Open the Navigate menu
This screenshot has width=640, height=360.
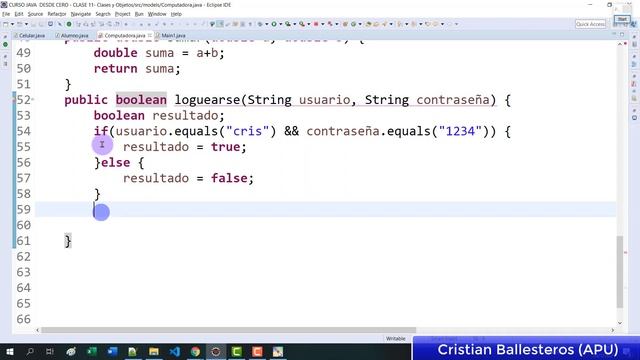tap(81, 14)
